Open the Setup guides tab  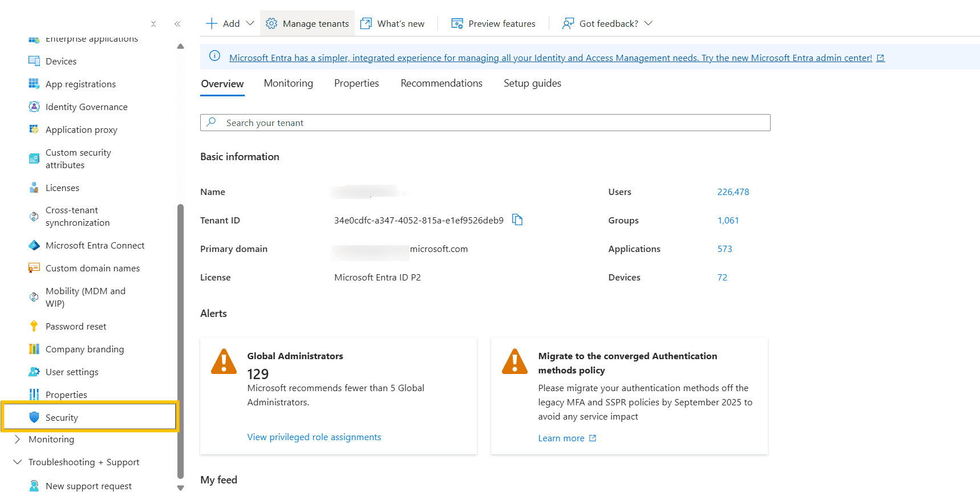(x=532, y=83)
